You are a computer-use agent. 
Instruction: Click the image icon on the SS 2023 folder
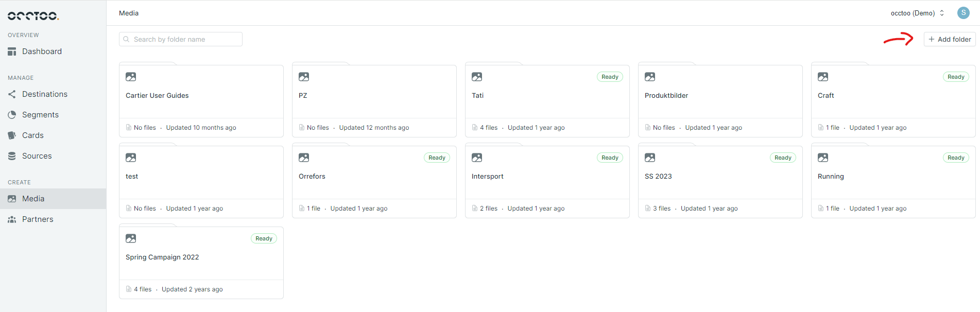(650, 158)
